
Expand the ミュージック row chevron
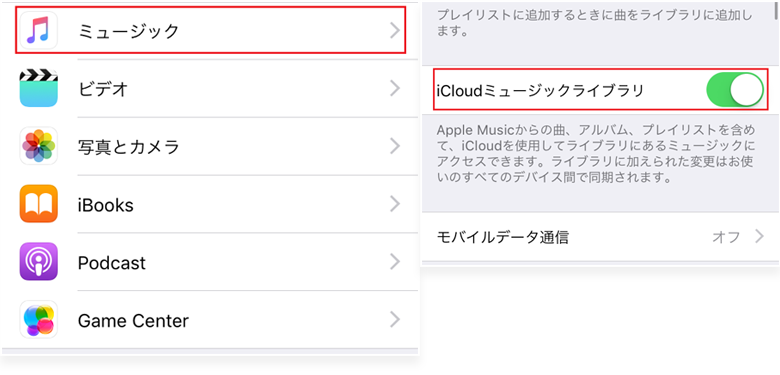pyautogui.click(x=395, y=31)
